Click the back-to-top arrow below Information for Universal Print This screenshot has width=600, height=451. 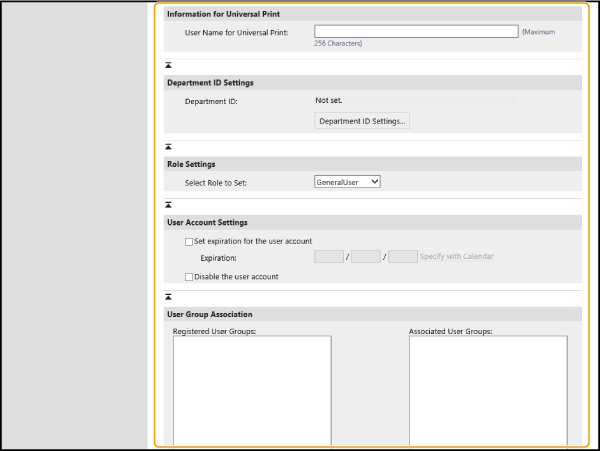[x=169, y=63]
